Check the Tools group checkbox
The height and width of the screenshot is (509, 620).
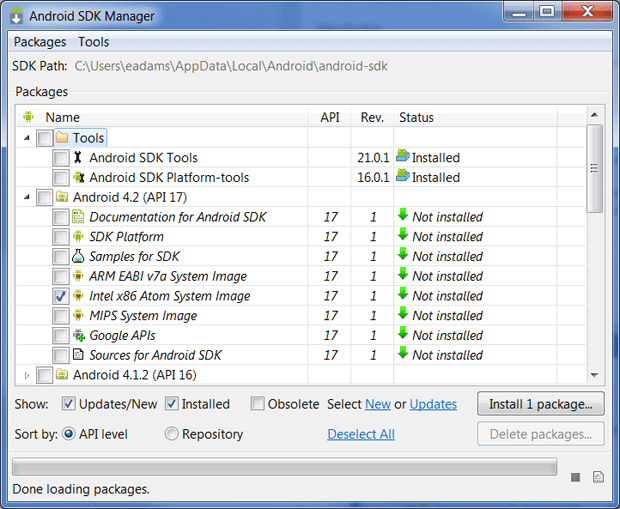coord(44,138)
